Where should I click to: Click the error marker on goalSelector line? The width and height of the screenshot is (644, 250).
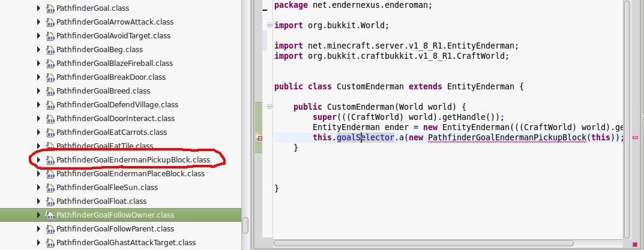tap(258, 137)
